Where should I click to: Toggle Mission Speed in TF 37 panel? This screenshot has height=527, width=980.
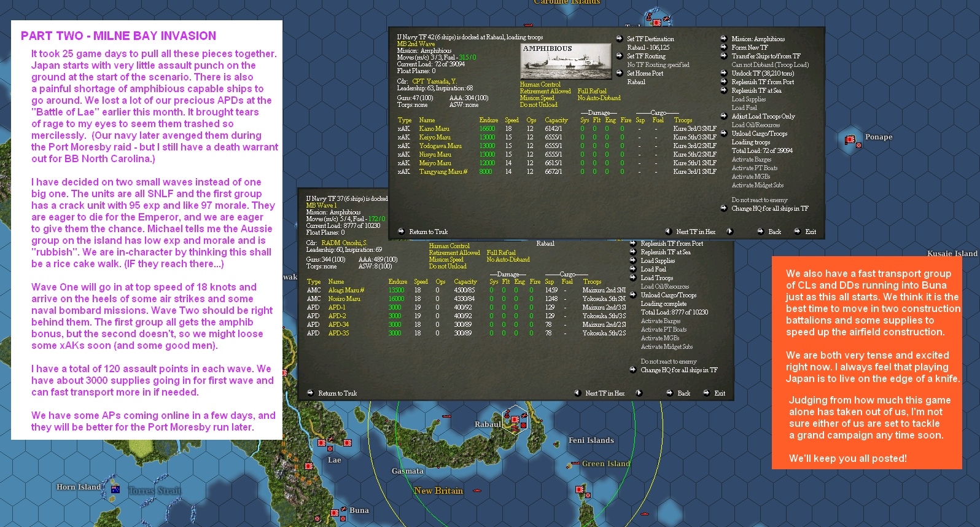click(446, 260)
